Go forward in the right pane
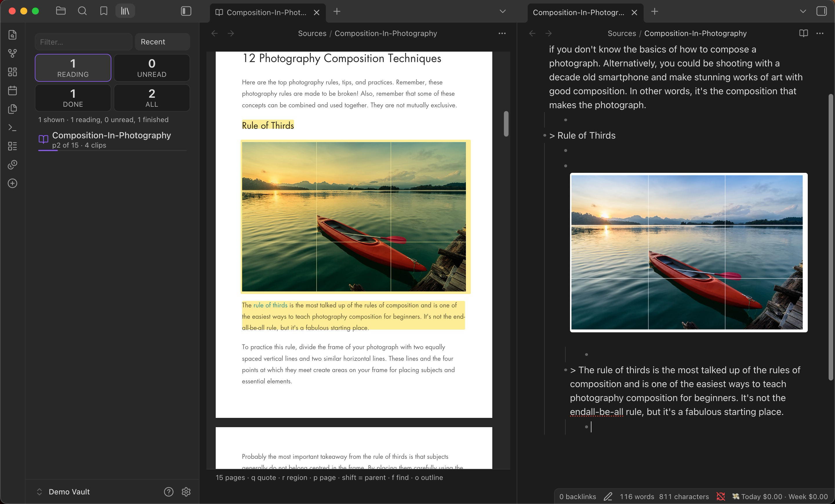Viewport: 835px width, 504px height. click(x=548, y=33)
